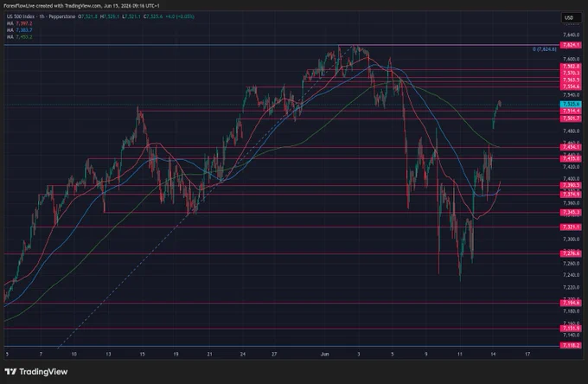Click the 21 date label on time axis

click(x=209, y=354)
